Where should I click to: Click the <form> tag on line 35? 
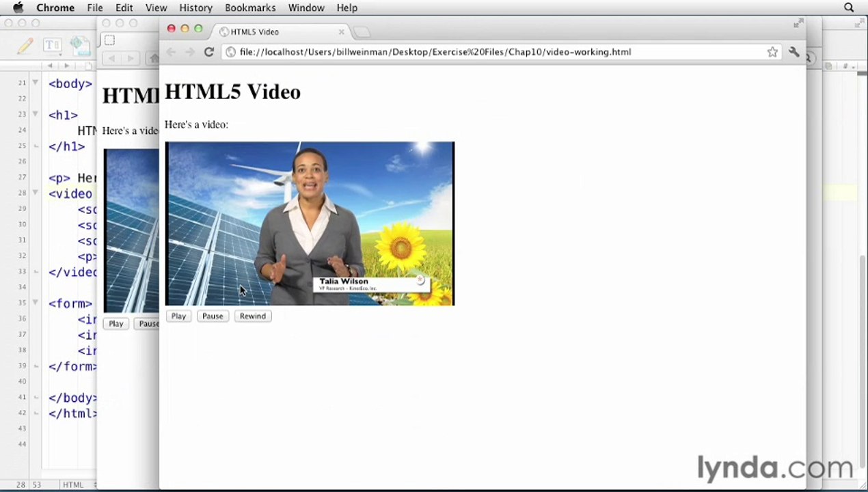[x=70, y=303]
